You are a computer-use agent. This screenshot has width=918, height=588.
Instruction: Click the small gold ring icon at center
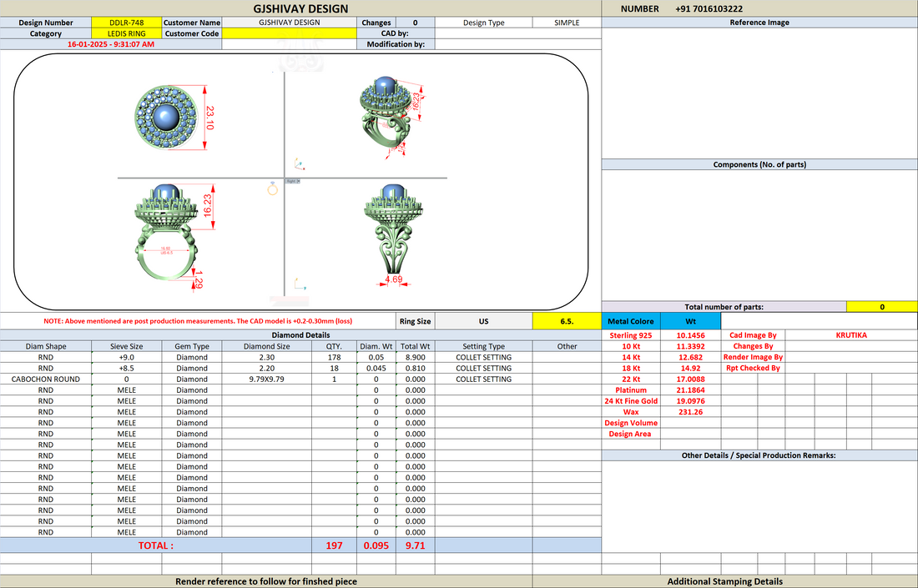click(272, 188)
